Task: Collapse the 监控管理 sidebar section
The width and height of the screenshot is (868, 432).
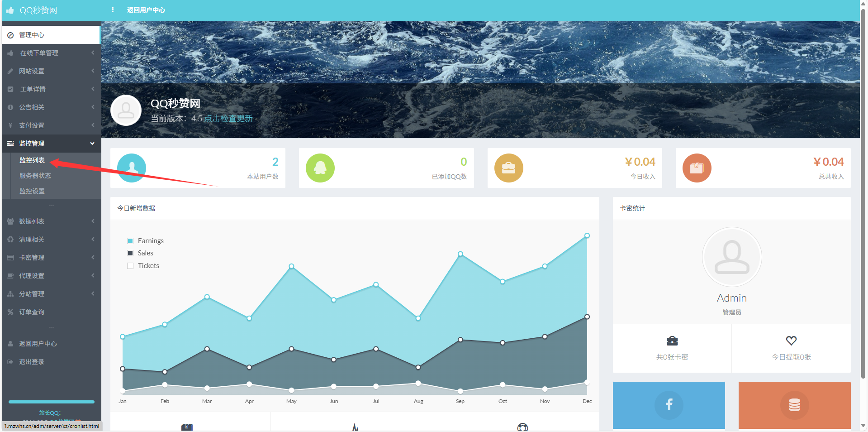Action: [x=51, y=144]
